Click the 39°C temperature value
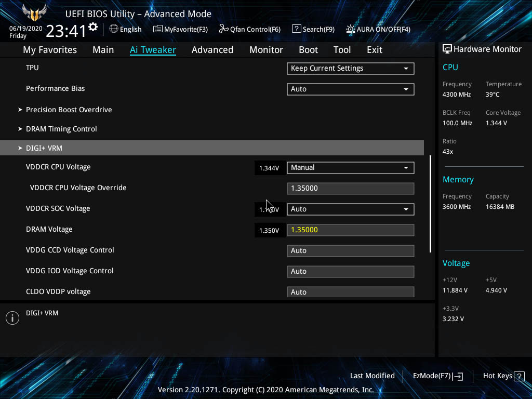The width and height of the screenshot is (532, 399). (x=493, y=95)
